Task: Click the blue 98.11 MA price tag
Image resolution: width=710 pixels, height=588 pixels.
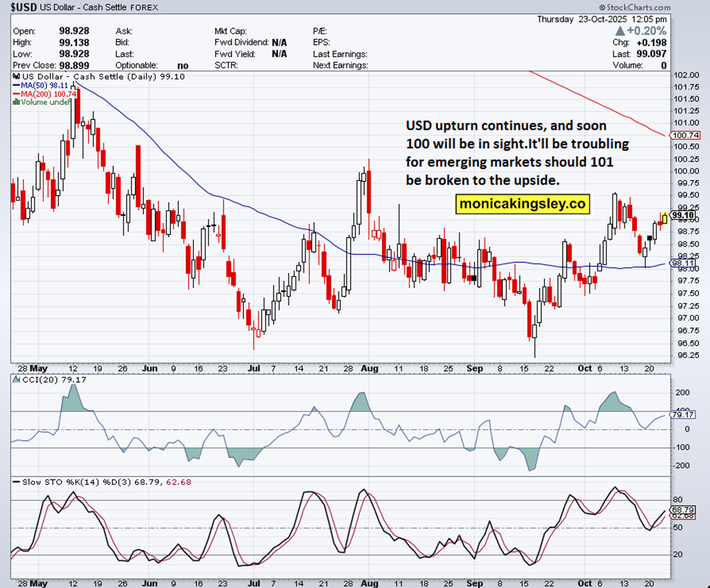Action: pos(682,264)
